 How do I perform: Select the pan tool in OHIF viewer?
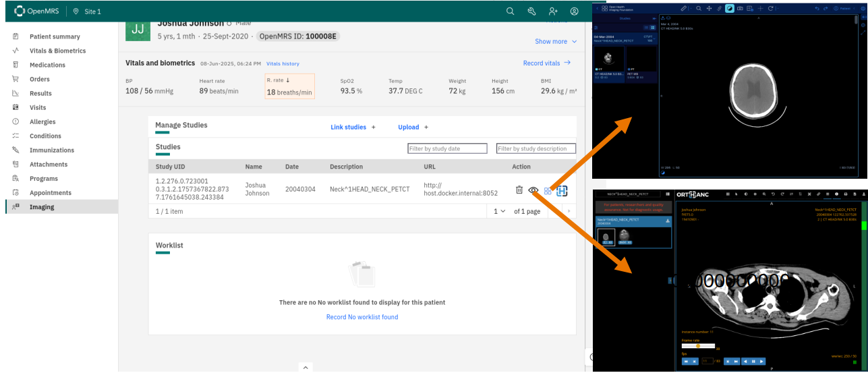click(709, 8)
